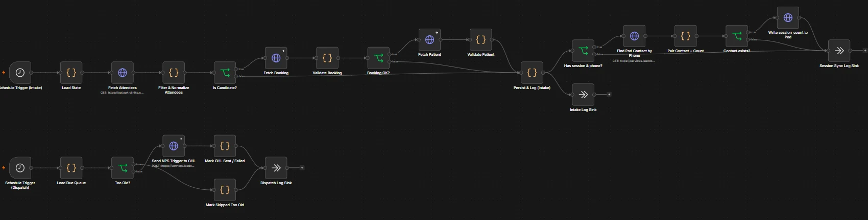Open the Write session_count to Pod node
The width and height of the screenshot is (868, 220).
click(x=788, y=18)
